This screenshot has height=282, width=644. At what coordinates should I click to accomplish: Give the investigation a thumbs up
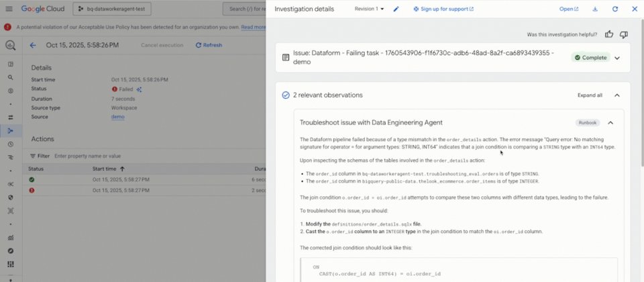tap(609, 34)
